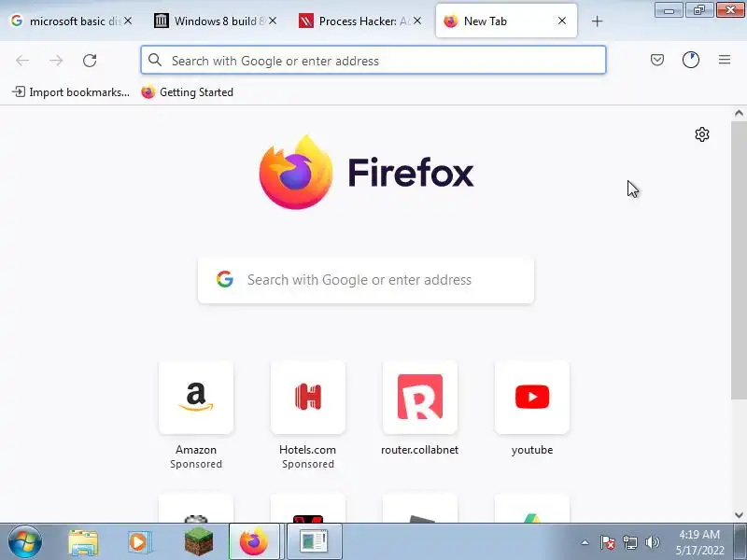Open the network tray icon
This screenshot has height=560, width=747.
pos(630,542)
